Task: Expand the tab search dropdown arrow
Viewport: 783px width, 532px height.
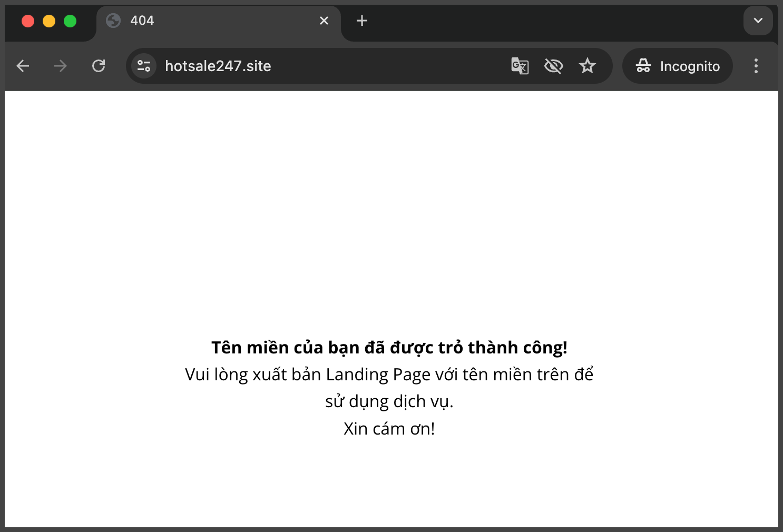Action: (x=758, y=21)
